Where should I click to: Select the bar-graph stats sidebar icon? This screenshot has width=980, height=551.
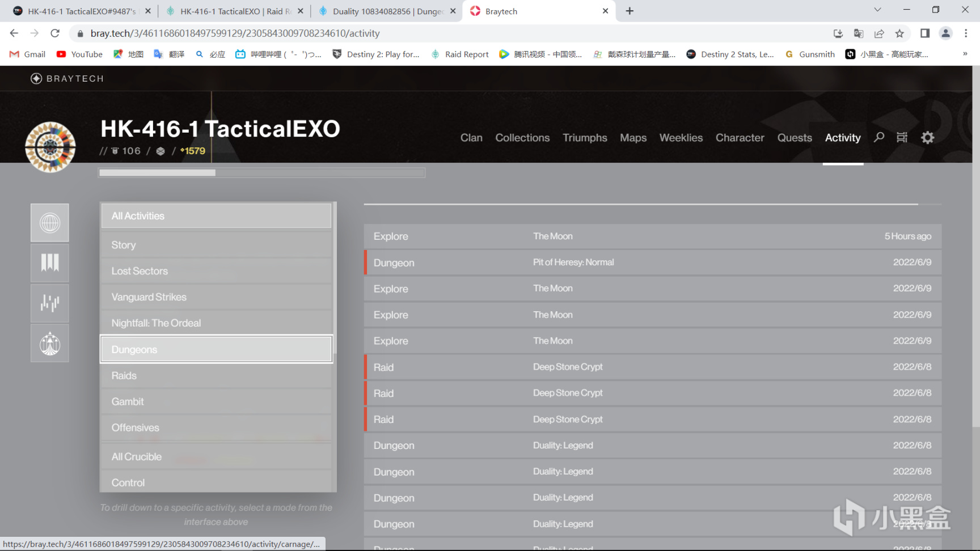click(x=50, y=303)
